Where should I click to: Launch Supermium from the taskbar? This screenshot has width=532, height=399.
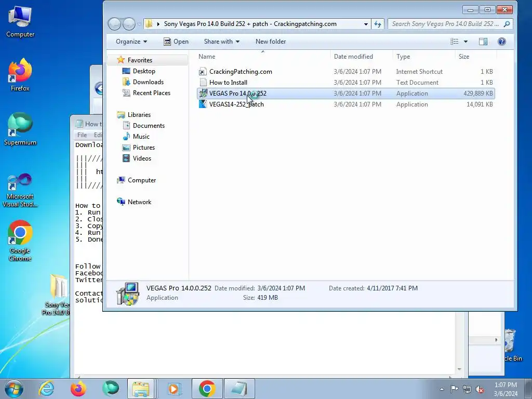coord(111,389)
